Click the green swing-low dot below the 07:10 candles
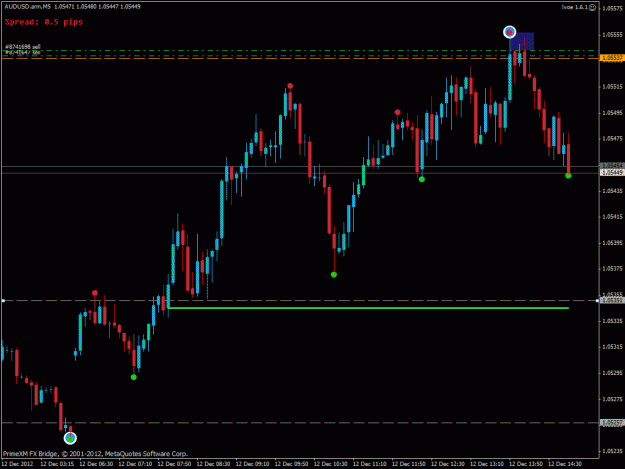The width and height of the screenshot is (625, 469). (x=134, y=377)
